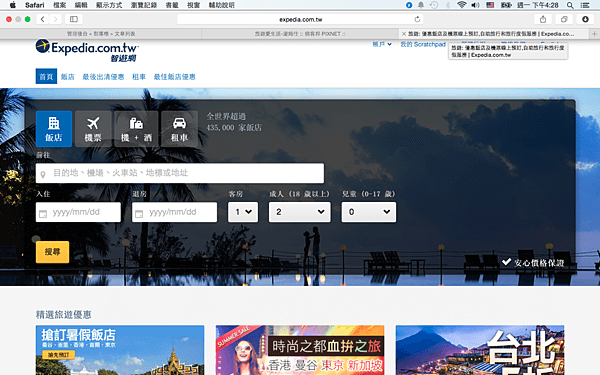Screen dimensions: 600x375
Task: Open the 租車 navigation link
Action: [x=139, y=77]
